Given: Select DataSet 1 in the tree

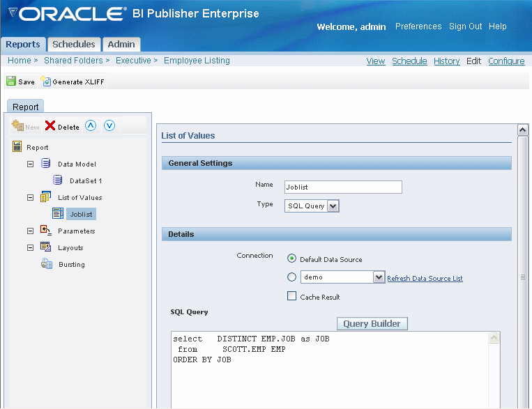Looking at the screenshot, I should (x=86, y=180).
